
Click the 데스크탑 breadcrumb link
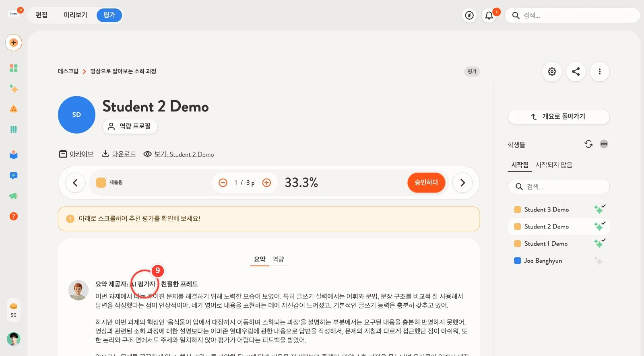(68, 71)
